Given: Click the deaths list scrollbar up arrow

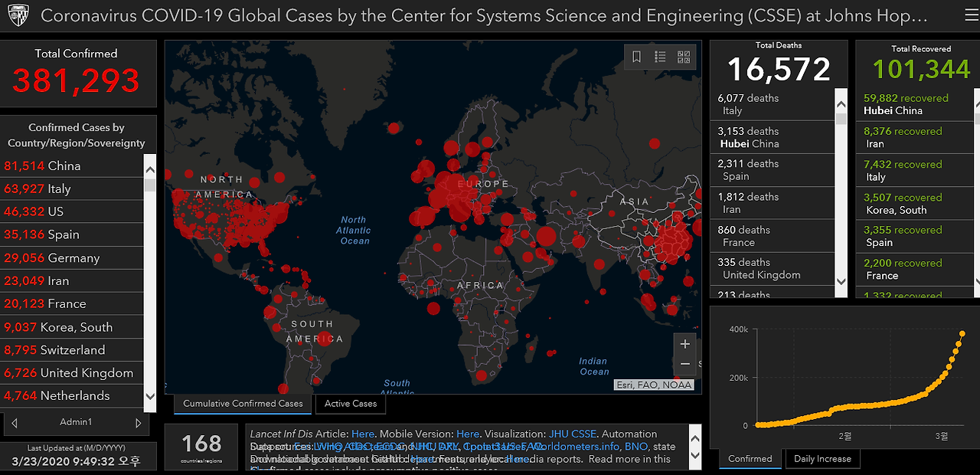Looking at the screenshot, I should 841,104.
